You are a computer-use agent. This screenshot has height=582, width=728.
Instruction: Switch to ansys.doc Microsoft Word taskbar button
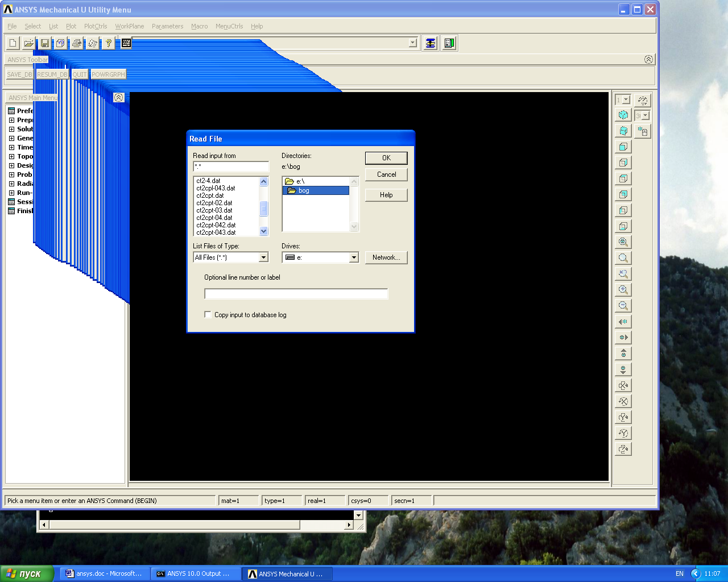tap(105, 574)
